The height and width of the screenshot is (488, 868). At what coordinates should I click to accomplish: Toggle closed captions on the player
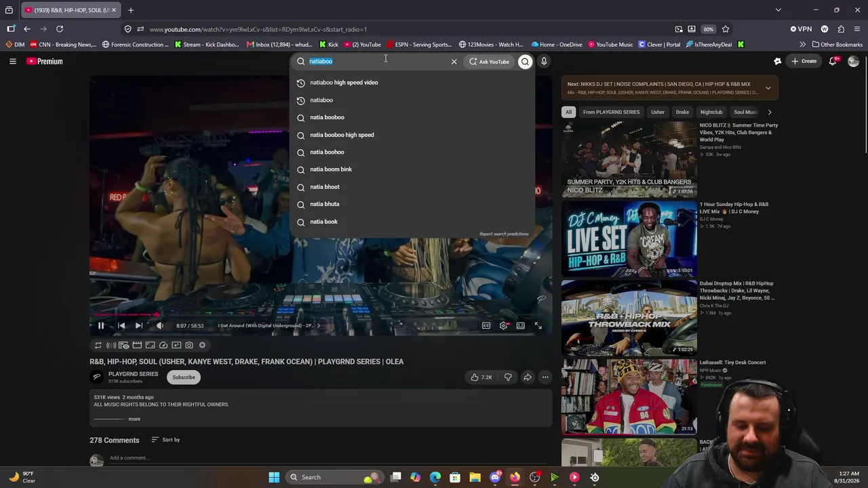tap(486, 326)
